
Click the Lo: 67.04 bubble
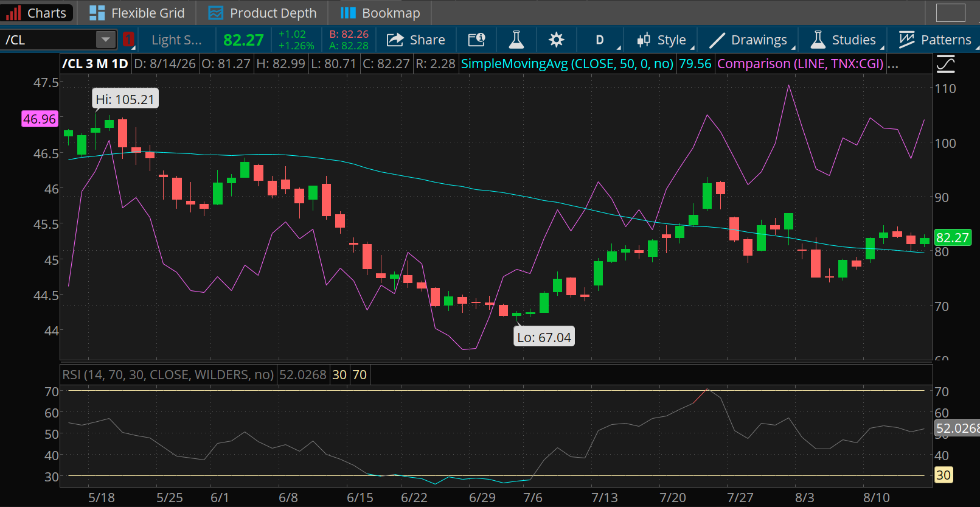point(544,337)
